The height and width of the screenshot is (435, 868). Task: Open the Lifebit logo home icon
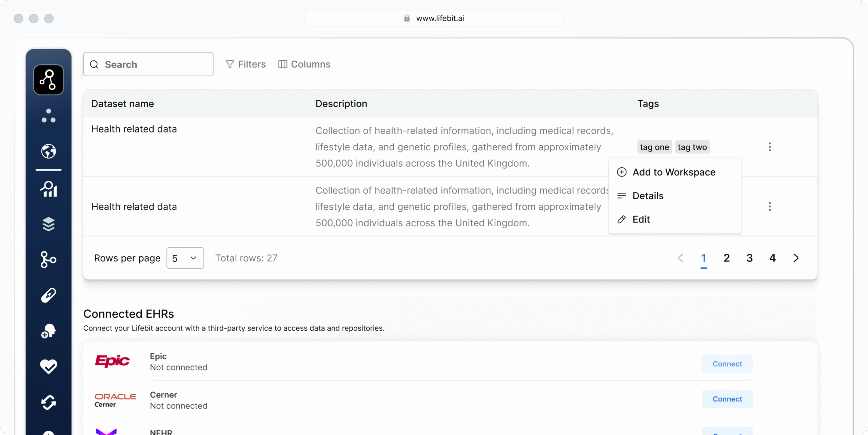tap(48, 80)
